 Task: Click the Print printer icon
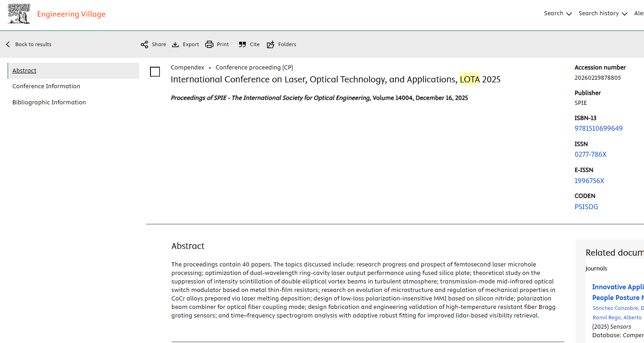click(209, 44)
